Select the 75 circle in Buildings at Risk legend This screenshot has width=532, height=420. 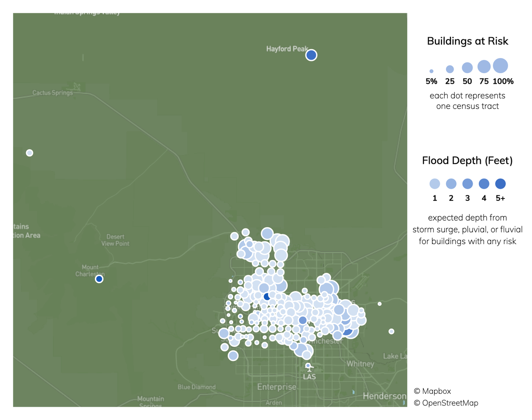(x=484, y=67)
